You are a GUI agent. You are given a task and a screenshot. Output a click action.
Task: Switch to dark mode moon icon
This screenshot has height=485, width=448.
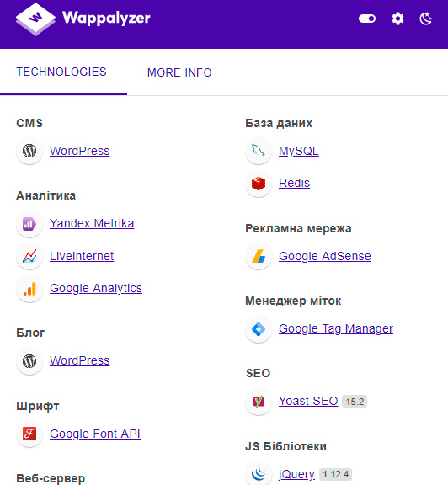point(426,19)
